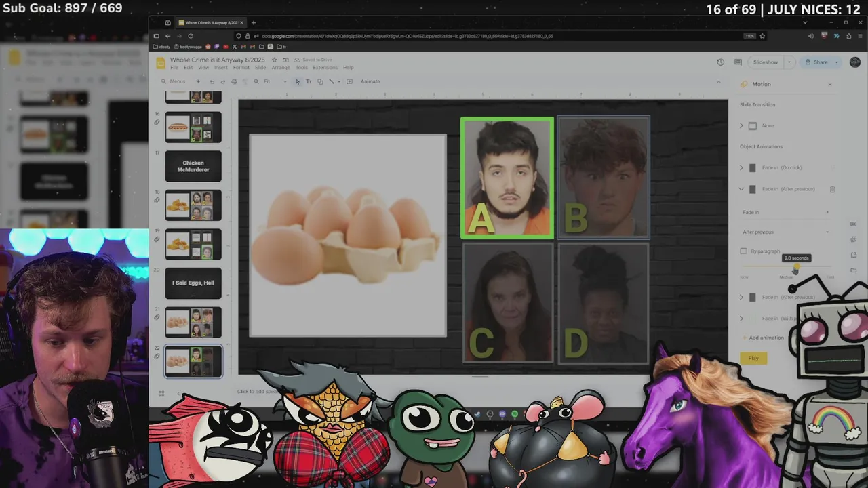Collapse the expanded Fade in (After previous) animation
The height and width of the screenshot is (488, 868).
pyautogui.click(x=741, y=189)
